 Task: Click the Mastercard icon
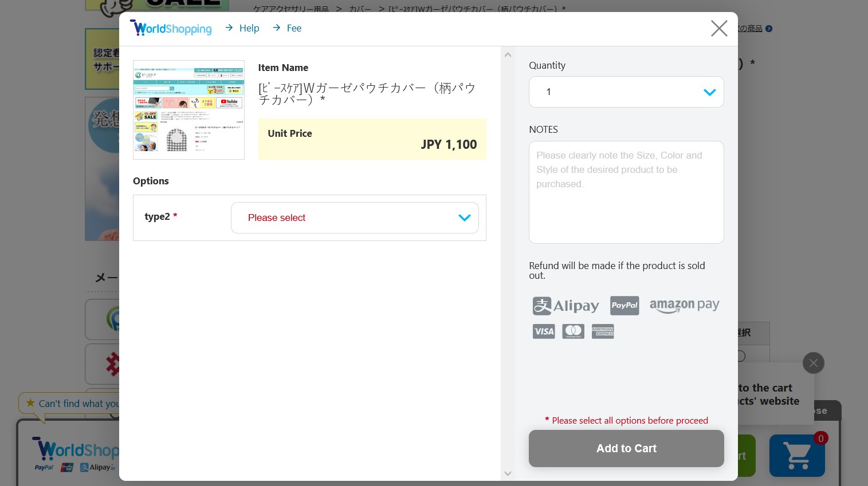point(573,331)
